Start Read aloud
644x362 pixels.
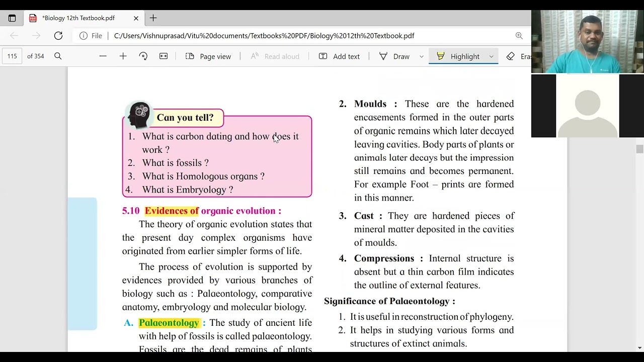[x=275, y=56]
